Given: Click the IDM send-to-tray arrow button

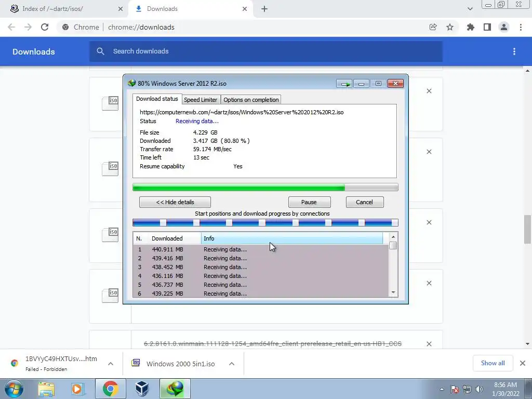Looking at the screenshot, I should [344, 84].
